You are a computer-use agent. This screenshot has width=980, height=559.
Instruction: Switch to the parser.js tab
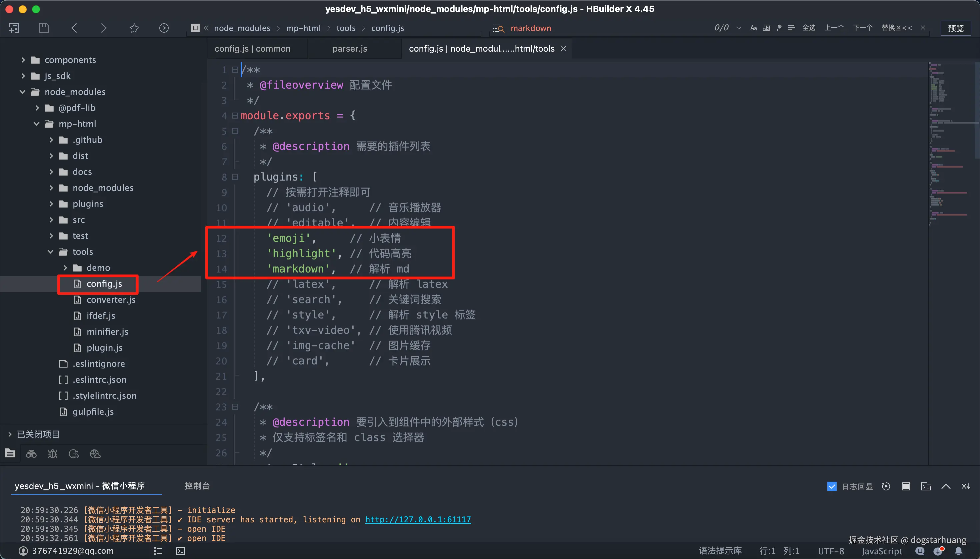tap(350, 48)
